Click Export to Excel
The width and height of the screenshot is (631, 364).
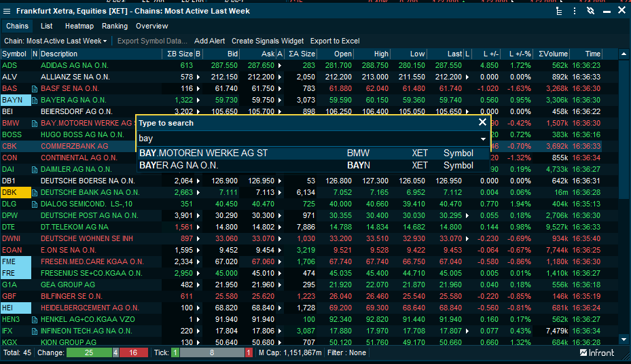tap(335, 41)
